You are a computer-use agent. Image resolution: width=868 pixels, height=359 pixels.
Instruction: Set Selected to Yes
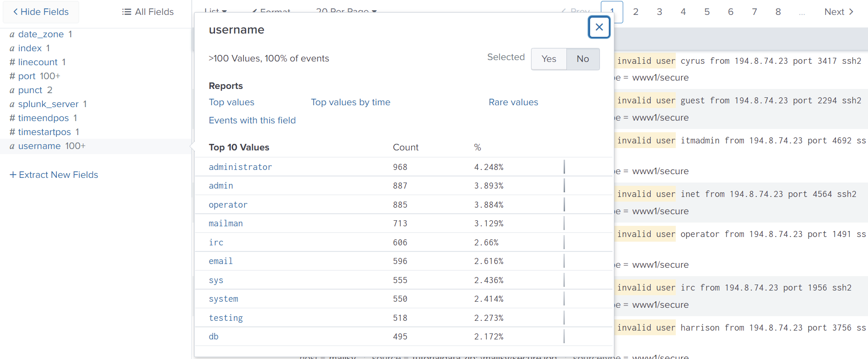tap(549, 59)
